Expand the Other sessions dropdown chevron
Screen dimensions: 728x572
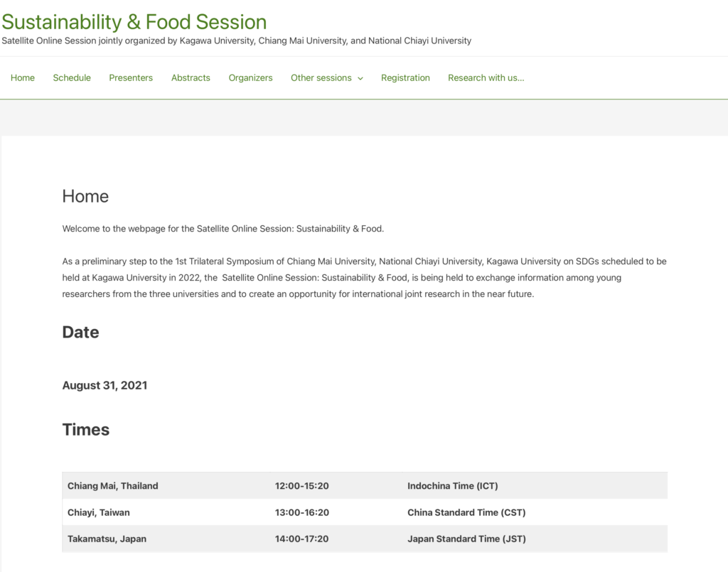coord(360,79)
